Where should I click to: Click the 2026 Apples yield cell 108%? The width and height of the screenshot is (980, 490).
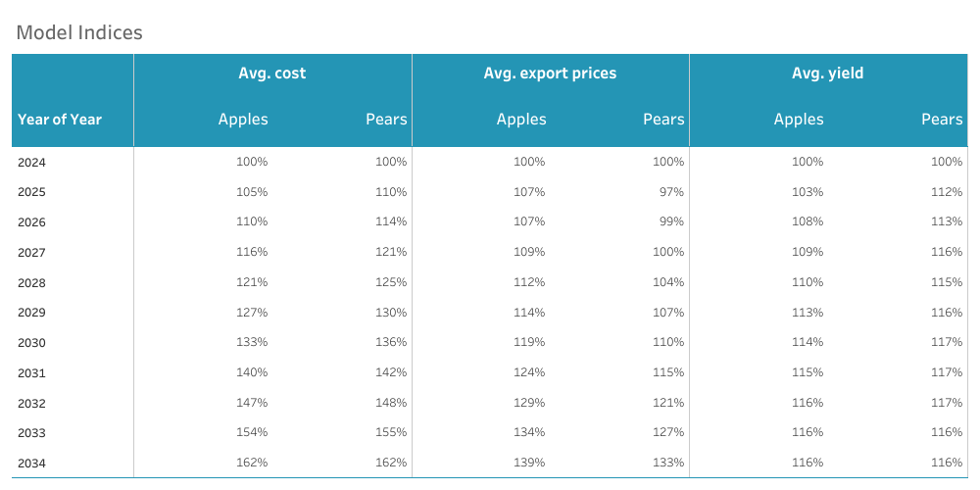808,222
